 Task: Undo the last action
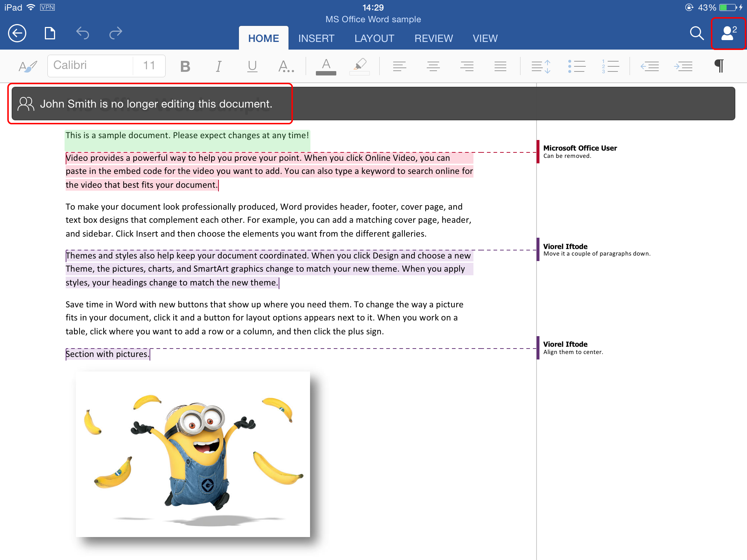pos(83,33)
